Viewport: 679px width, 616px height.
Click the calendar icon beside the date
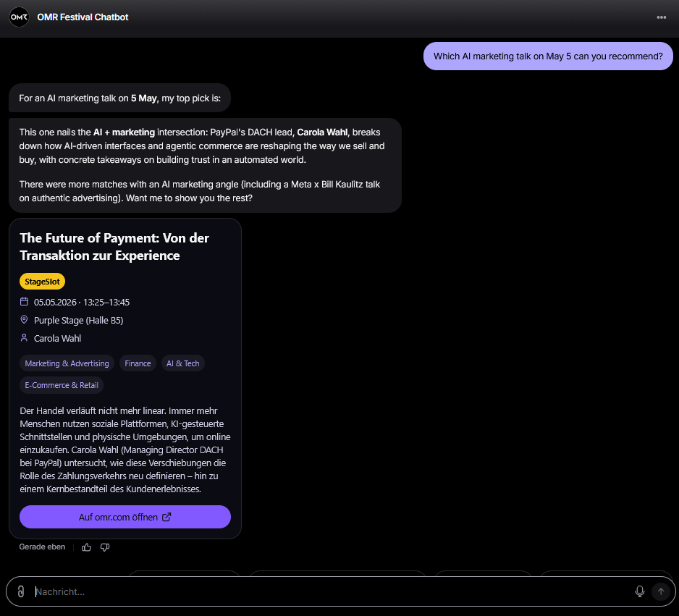pyautogui.click(x=25, y=301)
